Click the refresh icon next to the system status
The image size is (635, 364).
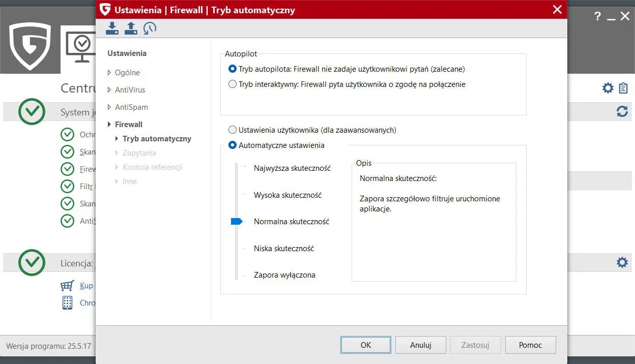(x=622, y=111)
